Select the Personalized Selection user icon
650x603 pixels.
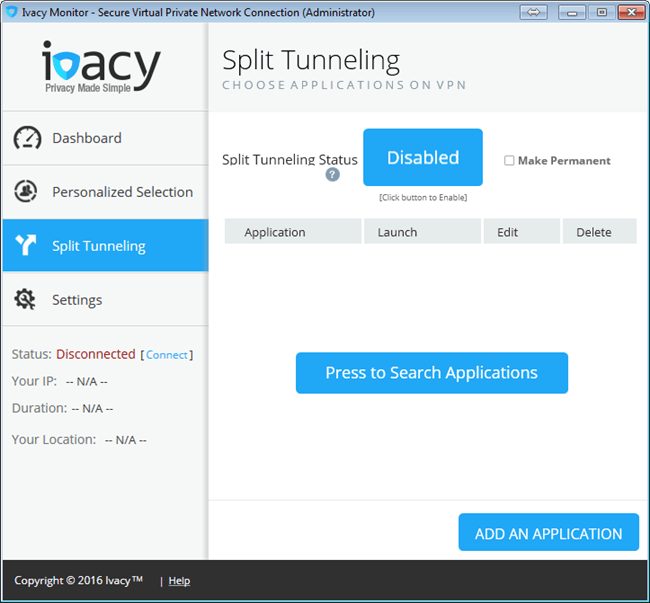[26, 191]
